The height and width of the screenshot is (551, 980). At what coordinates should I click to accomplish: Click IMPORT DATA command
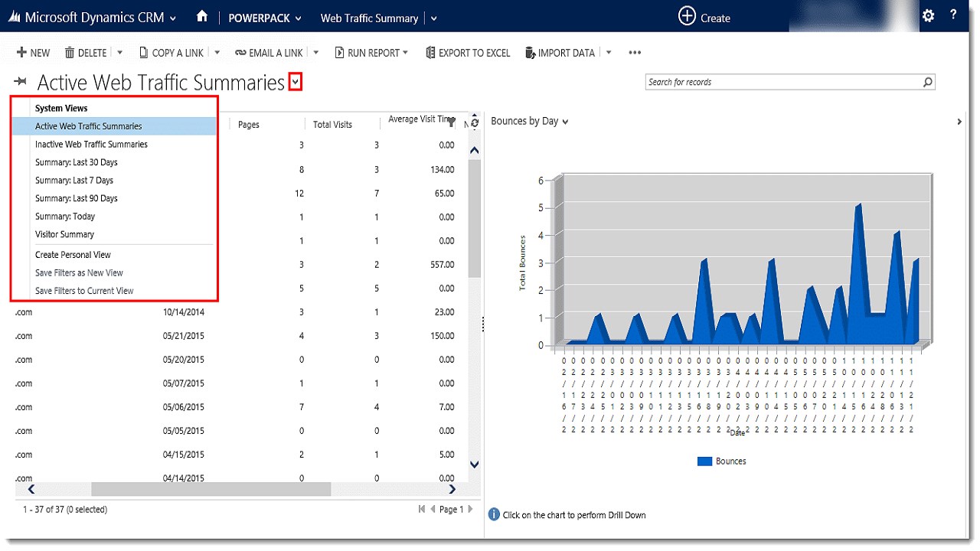tap(560, 53)
